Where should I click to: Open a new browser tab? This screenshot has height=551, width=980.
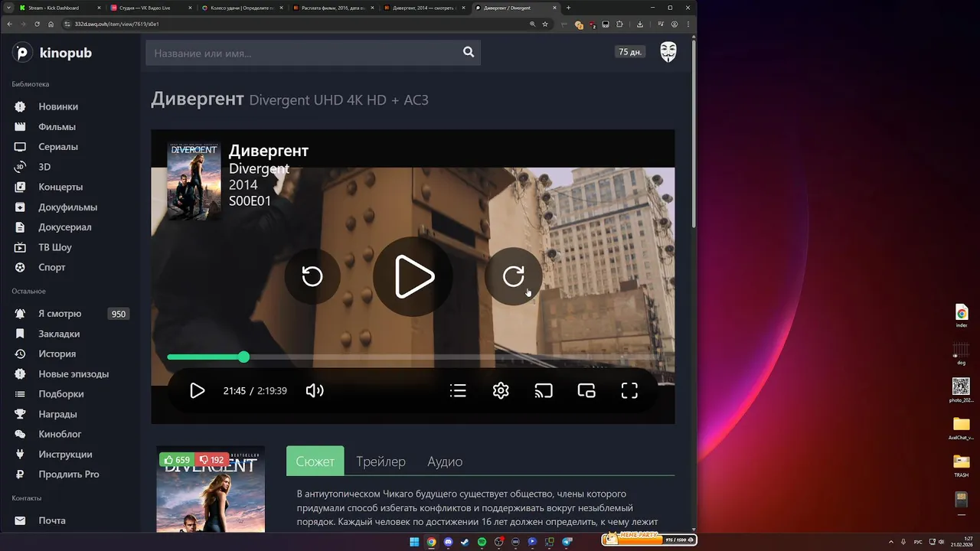click(568, 8)
